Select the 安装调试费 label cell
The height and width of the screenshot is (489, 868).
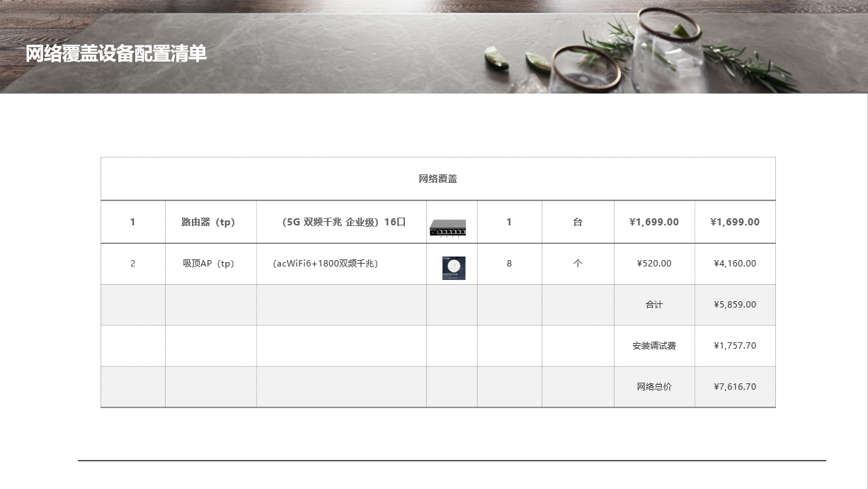tap(654, 346)
